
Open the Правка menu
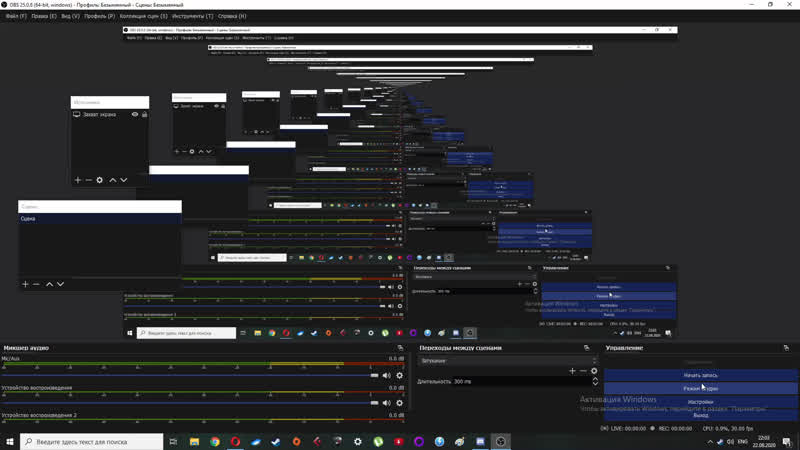tap(44, 16)
